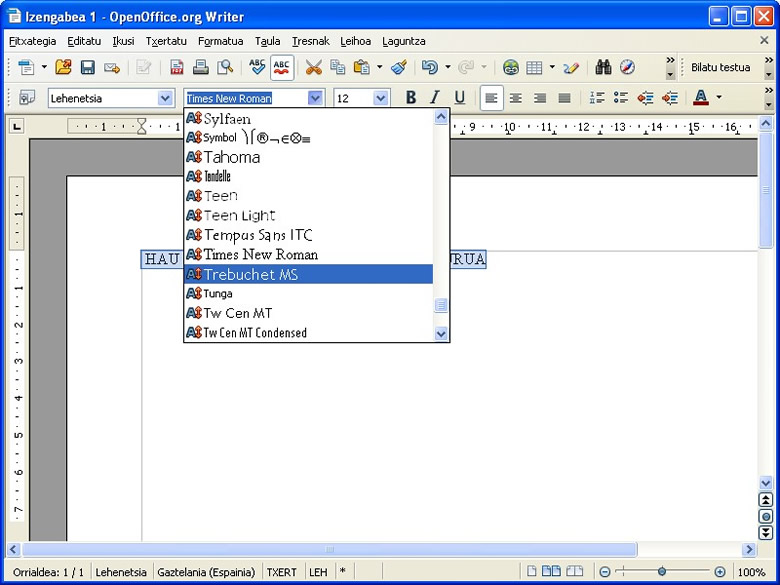Open New document dropdown arrow

pos(44,67)
